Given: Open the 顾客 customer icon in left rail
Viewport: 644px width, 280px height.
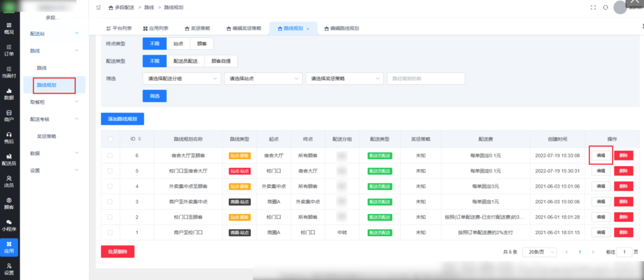Looking at the screenshot, I should [9, 203].
